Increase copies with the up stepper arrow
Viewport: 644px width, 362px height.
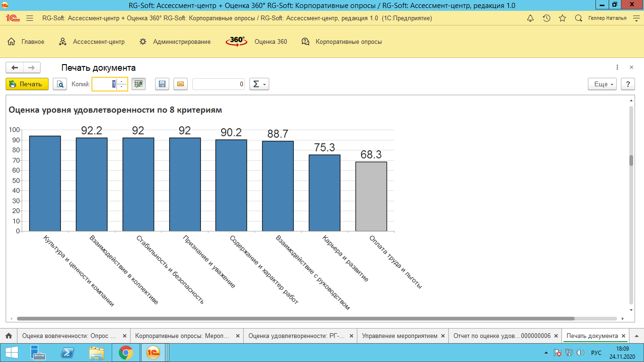click(x=122, y=81)
